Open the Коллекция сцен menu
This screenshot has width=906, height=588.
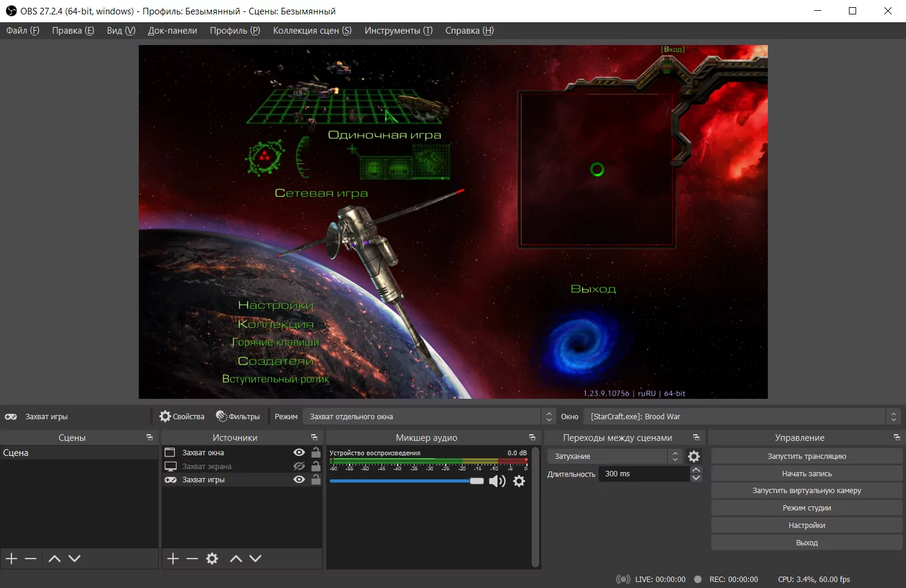coord(312,31)
